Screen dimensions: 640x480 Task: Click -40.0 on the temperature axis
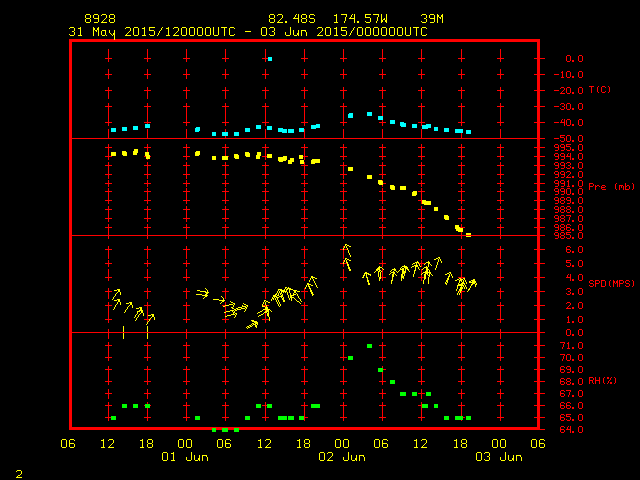tap(569, 122)
